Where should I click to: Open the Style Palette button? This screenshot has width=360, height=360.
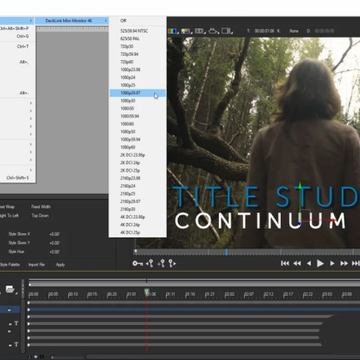(10, 265)
